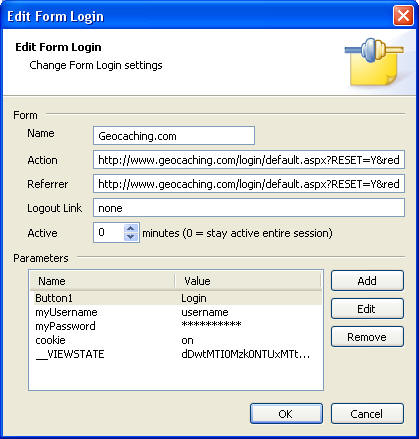419x439 pixels.
Task: Close the Edit Form Login dialog
Action: click(403, 16)
